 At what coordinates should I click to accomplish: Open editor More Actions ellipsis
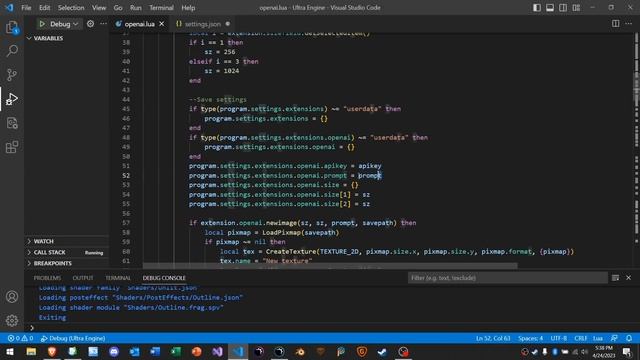click(629, 24)
